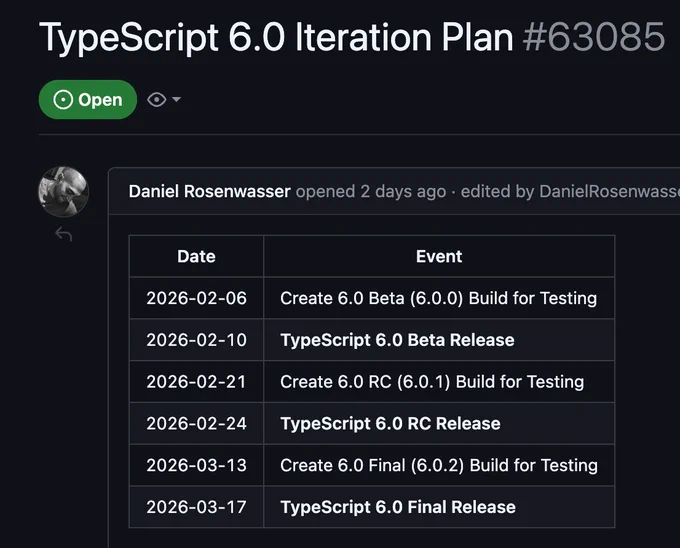Viewport: 680px width, 548px height.
Task: Select 'Create 6.0 Final (6.0.2) Build for Testing'
Action: [439, 465]
